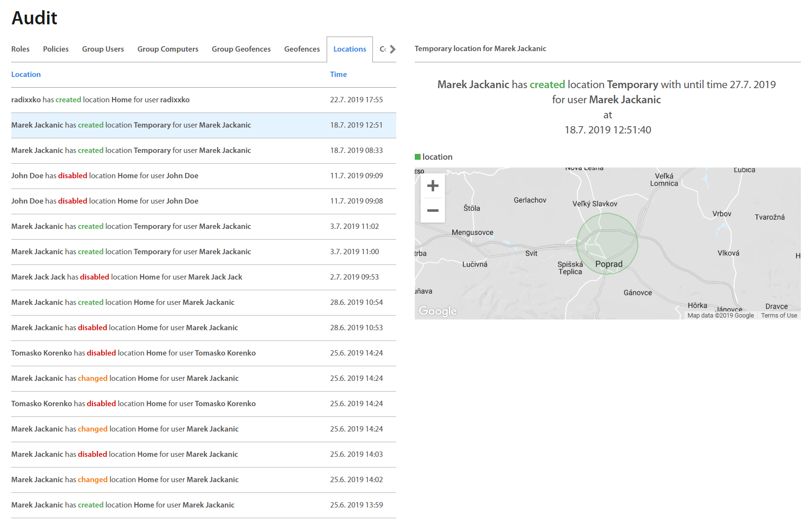Select the 18.7. 2019 08:33 Temporary entry
This screenshot has height=526, width=812.
click(131, 150)
